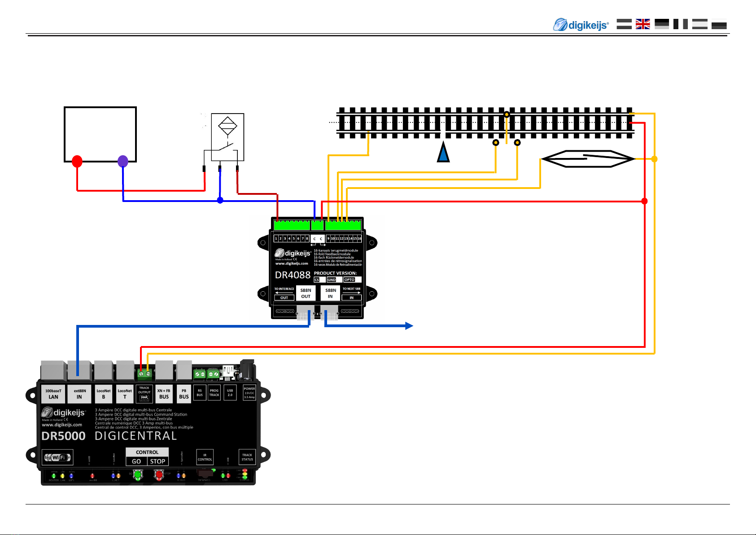Click the red terminal dot on the box
Viewport: 756px width, 535px height.
(77, 161)
